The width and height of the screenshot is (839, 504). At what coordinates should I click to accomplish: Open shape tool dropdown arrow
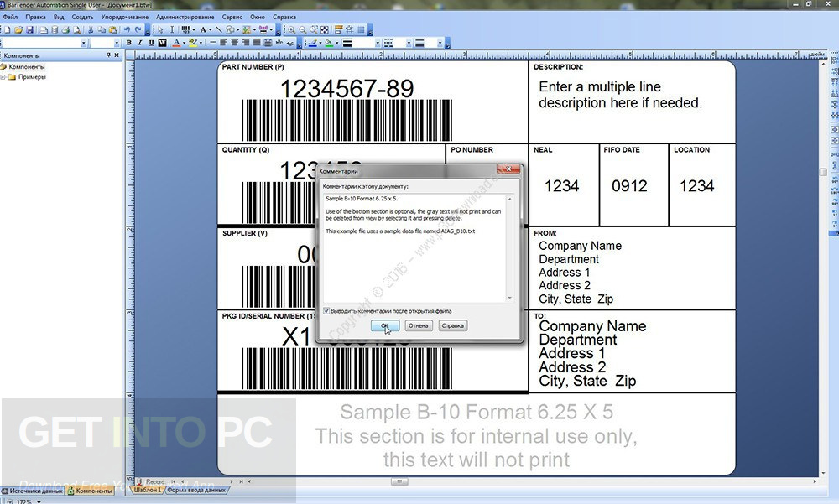237,30
